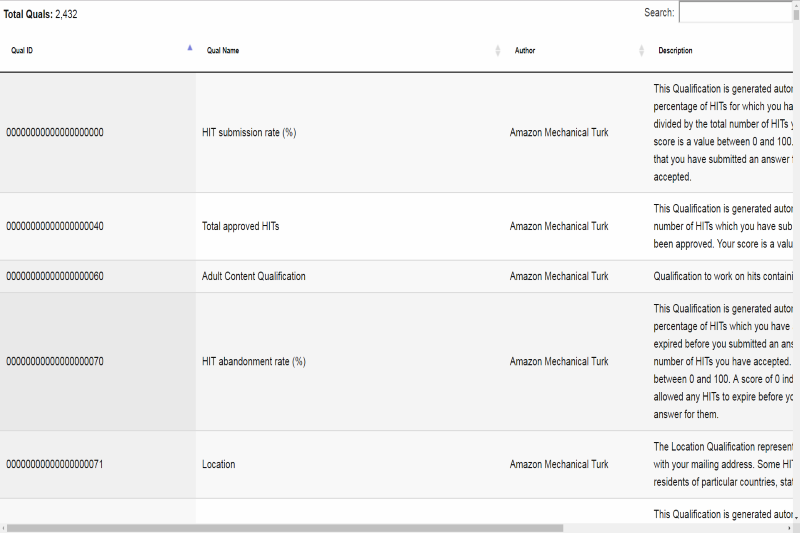Sort table by Author header label
800x533 pixels.
point(525,50)
